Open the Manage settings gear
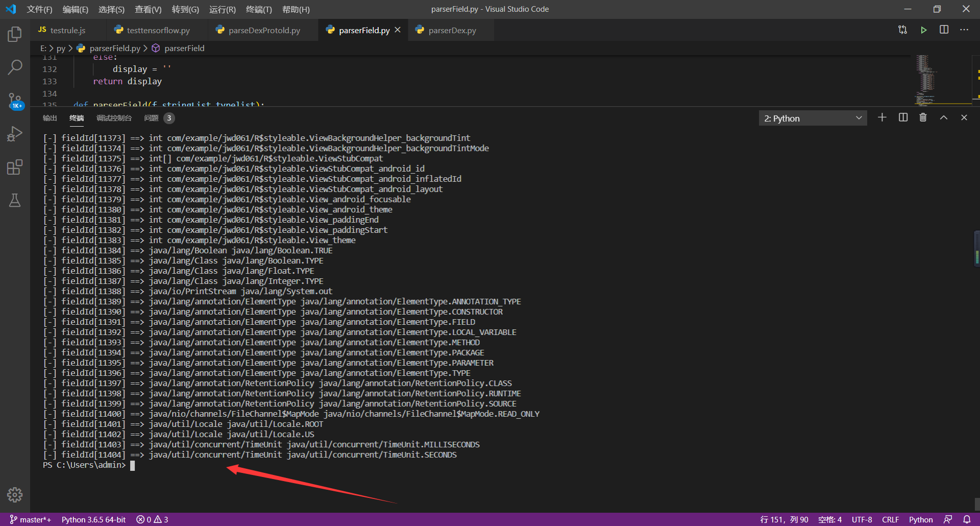Screen dimensions: 980x526 [15, 494]
